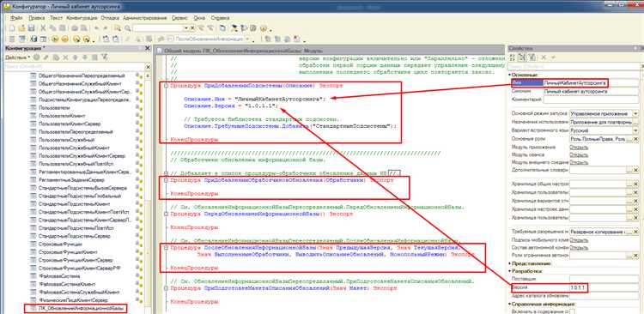This screenshot has height=314, width=644.
Task: Create a new document from the toolbar
Action: point(12,28)
